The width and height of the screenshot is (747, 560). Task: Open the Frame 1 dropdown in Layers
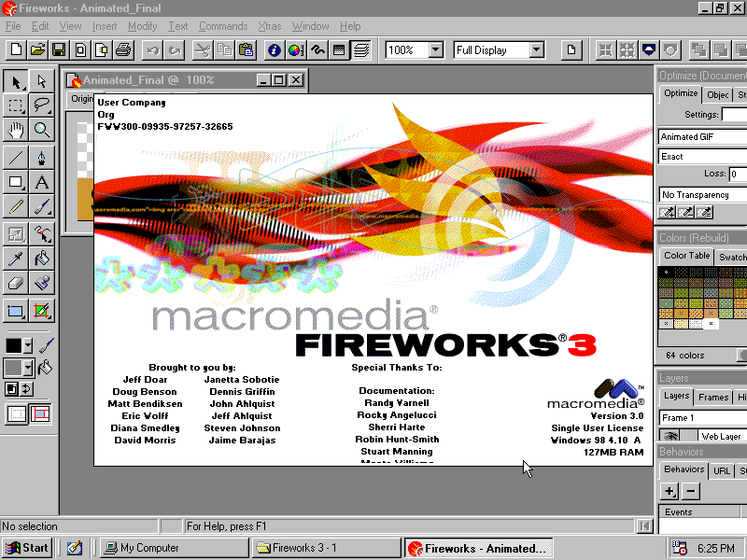pyautogui.click(x=703, y=417)
